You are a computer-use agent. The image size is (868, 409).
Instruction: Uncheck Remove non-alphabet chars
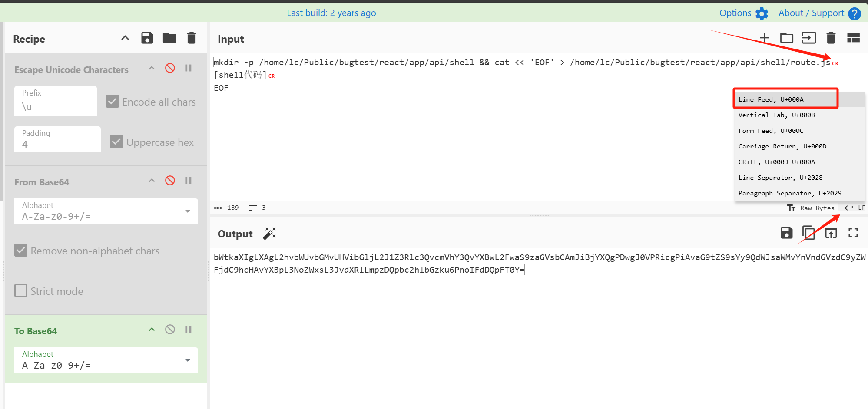tap(21, 251)
